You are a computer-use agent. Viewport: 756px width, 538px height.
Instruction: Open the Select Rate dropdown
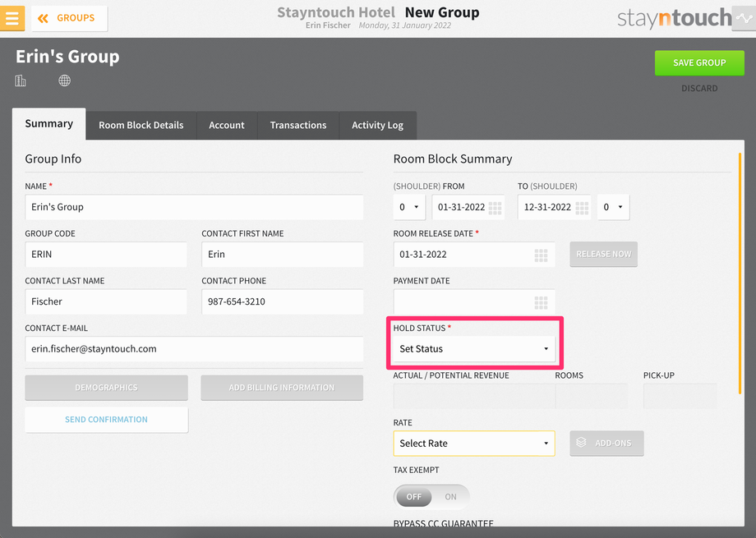474,444
